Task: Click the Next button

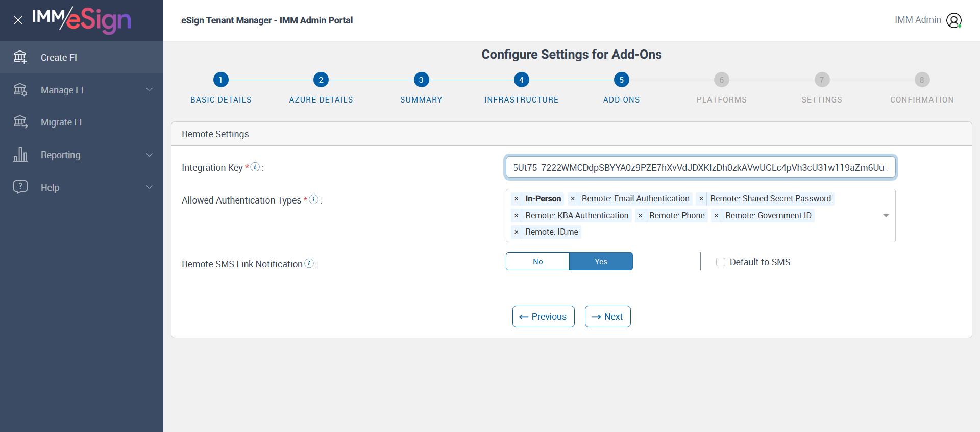Action: click(607, 317)
